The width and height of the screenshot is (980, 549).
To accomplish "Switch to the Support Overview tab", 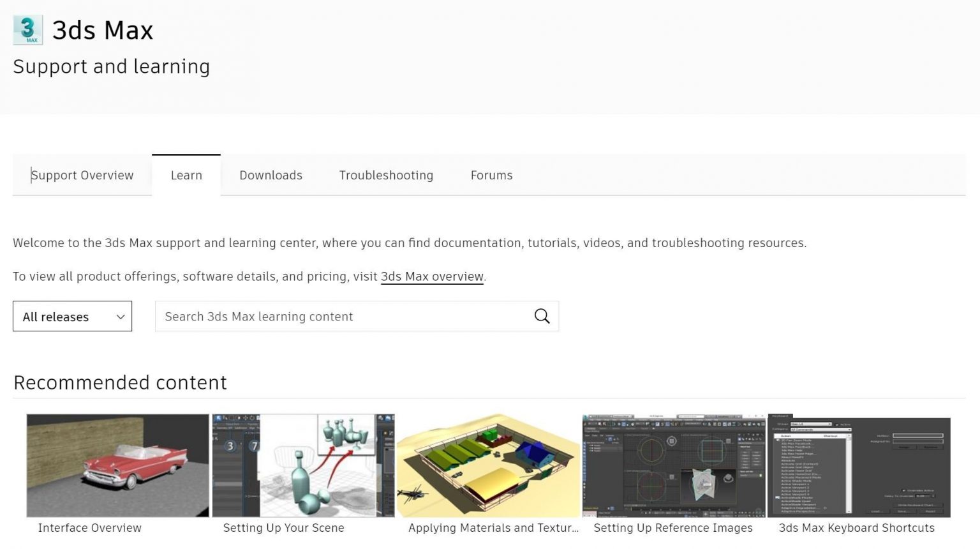I will pos(82,175).
